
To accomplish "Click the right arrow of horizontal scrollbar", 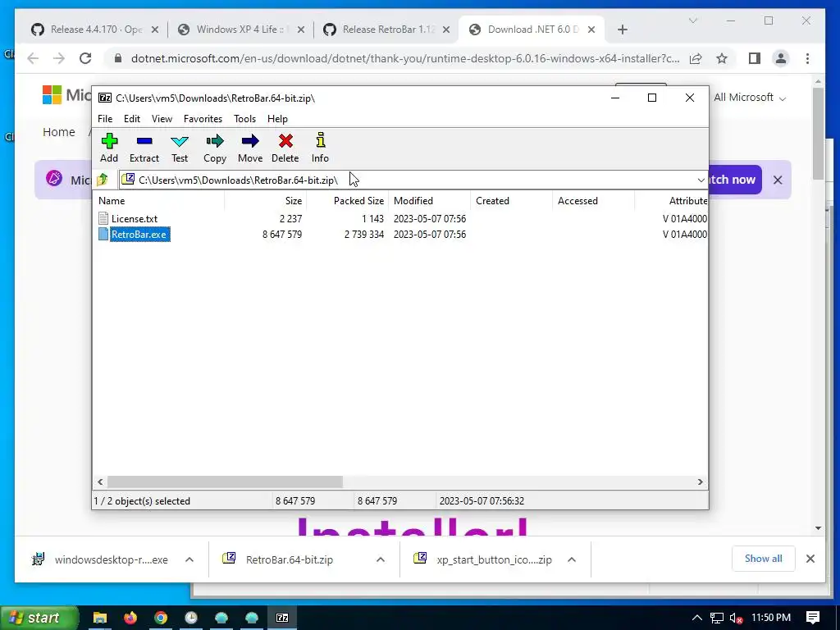I will click(701, 482).
